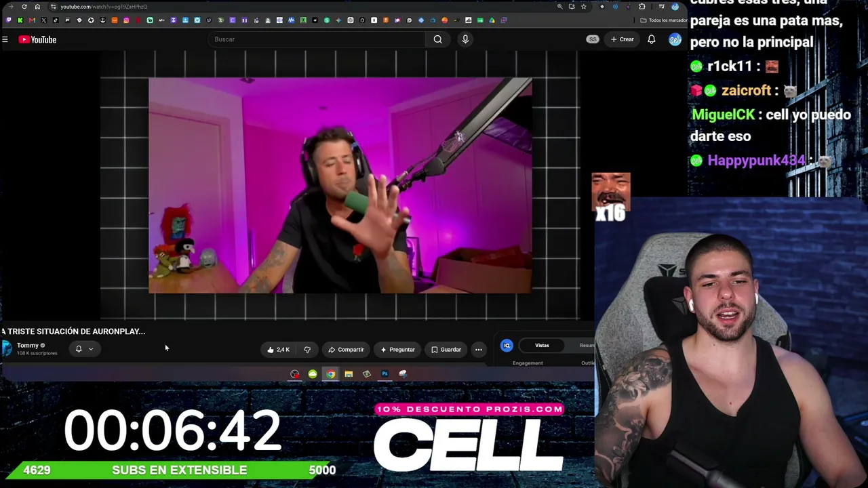Click chat username r1ck11

[730, 66]
